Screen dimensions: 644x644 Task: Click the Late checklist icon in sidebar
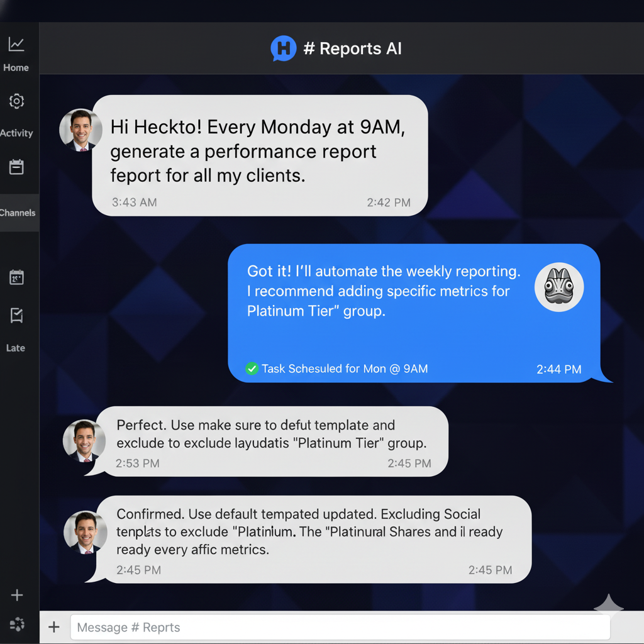click(x=16, y=316)
